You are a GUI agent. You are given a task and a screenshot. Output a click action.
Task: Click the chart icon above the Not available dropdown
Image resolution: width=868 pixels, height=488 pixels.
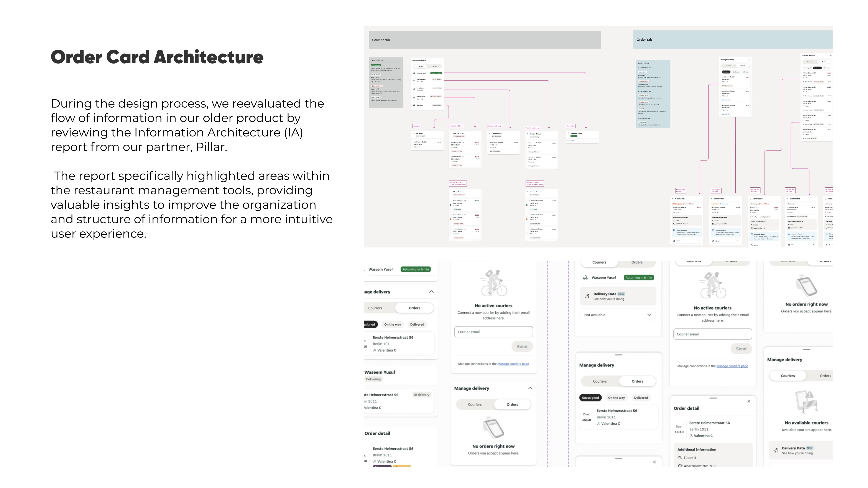(x=587, y=296)
